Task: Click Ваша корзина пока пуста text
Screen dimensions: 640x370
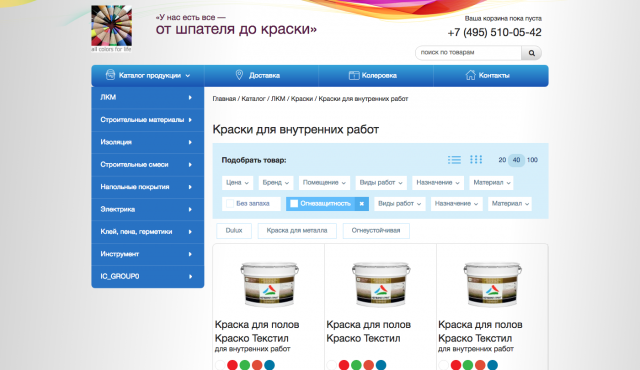Action: [503, 18]
